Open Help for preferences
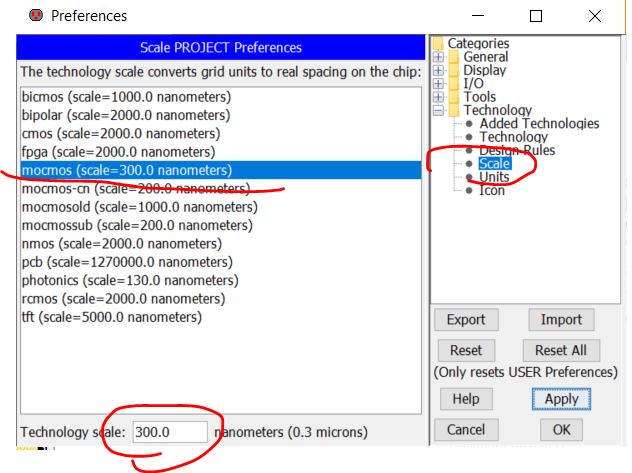Screen dimensions: 632x473 coord(466,399)
